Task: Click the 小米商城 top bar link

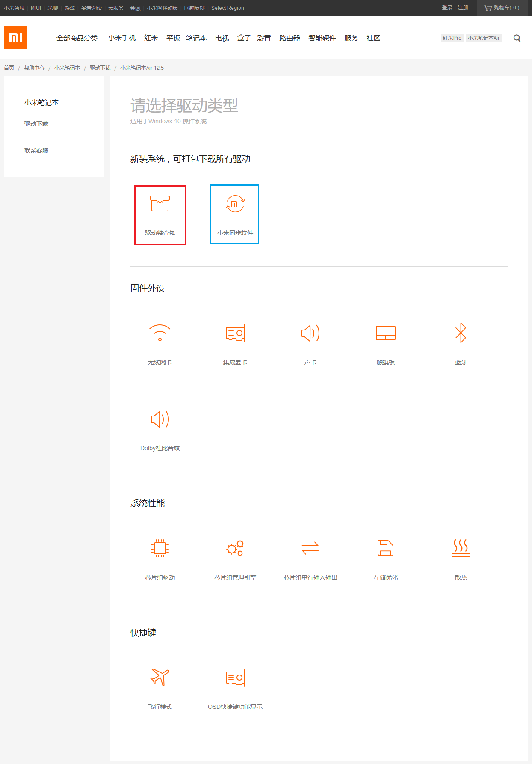Action: (x=14, y=8)
